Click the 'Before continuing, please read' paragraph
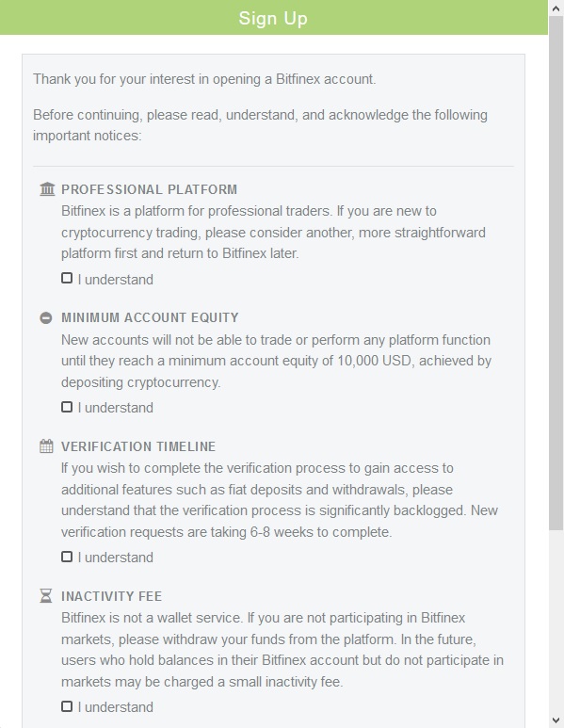 [x=260, y=125]
